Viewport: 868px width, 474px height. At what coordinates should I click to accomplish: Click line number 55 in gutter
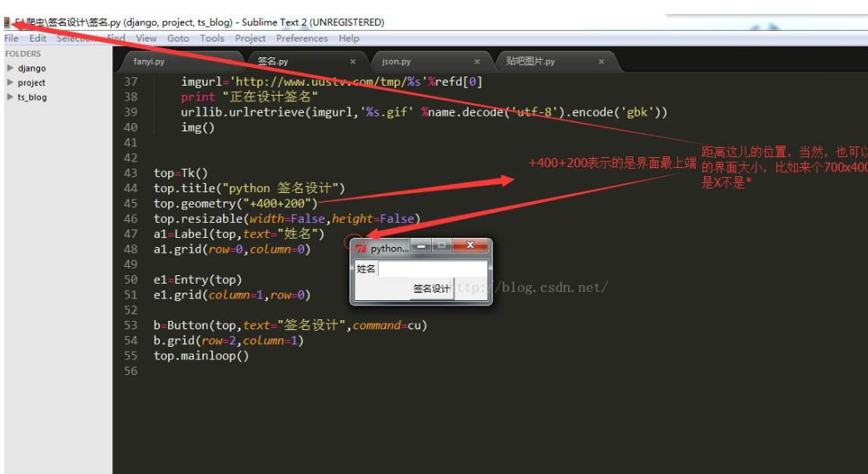click(x=131, y=356)
